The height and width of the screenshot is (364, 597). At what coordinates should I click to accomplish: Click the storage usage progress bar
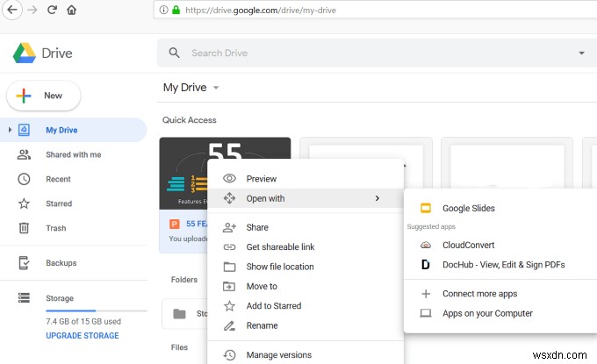pos(97,310)
